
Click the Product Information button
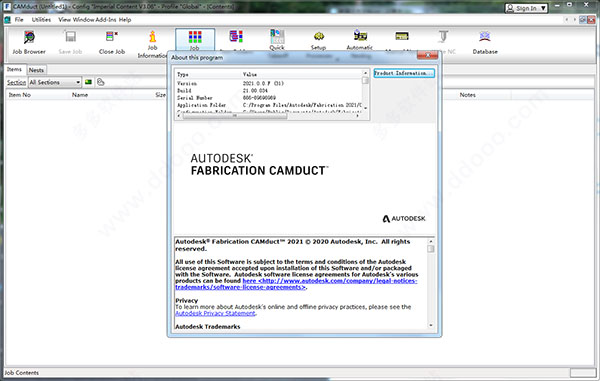(404, 73)
